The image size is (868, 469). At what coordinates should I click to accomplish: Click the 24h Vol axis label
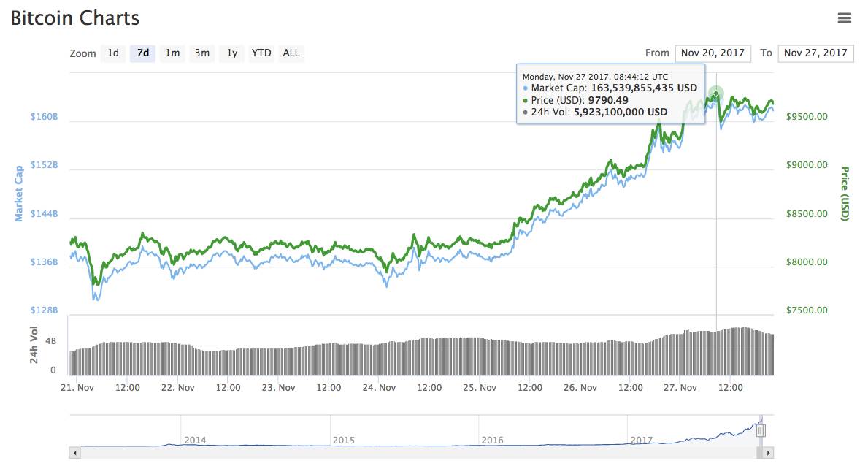pyautogui.click(x=33, y=345)
